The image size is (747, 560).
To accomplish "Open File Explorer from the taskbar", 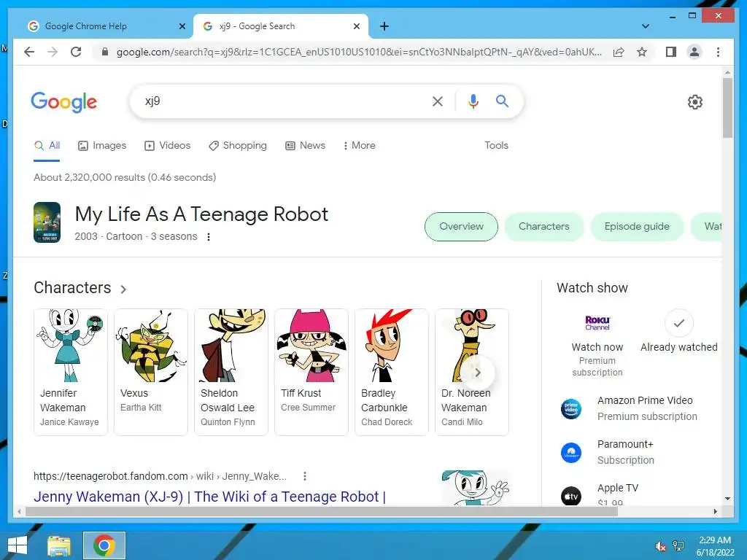I will 58,545.
